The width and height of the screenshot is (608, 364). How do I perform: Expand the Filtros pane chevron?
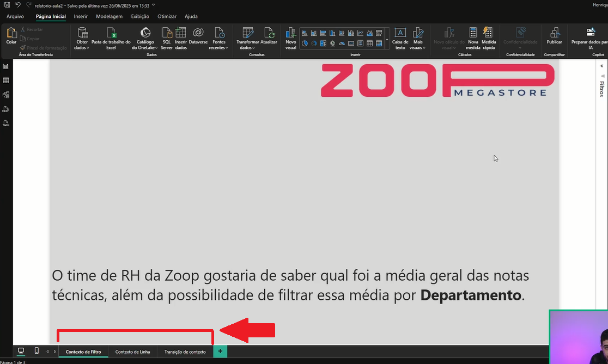pyautogui.click(x=602, y=66)
